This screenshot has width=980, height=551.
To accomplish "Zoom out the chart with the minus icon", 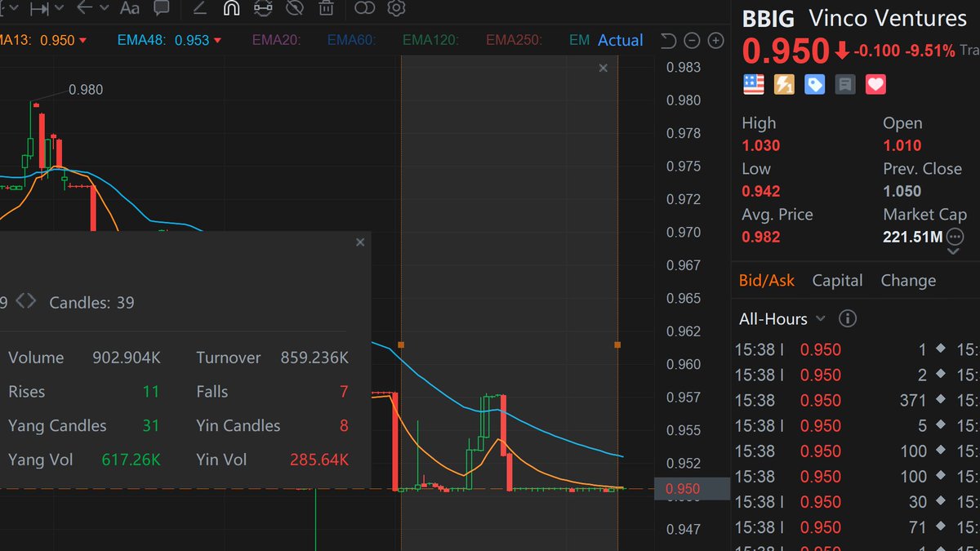I will click(x=692, y=40).
